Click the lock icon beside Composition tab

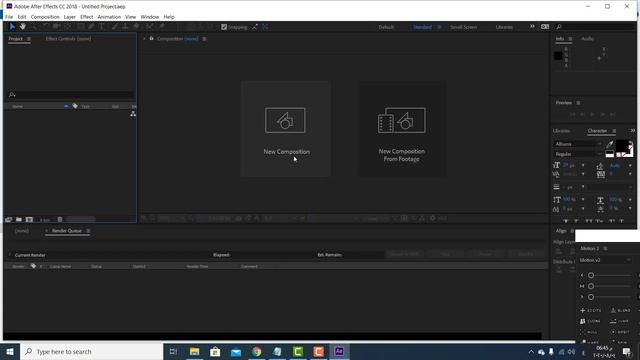click(x=151, y=38)
